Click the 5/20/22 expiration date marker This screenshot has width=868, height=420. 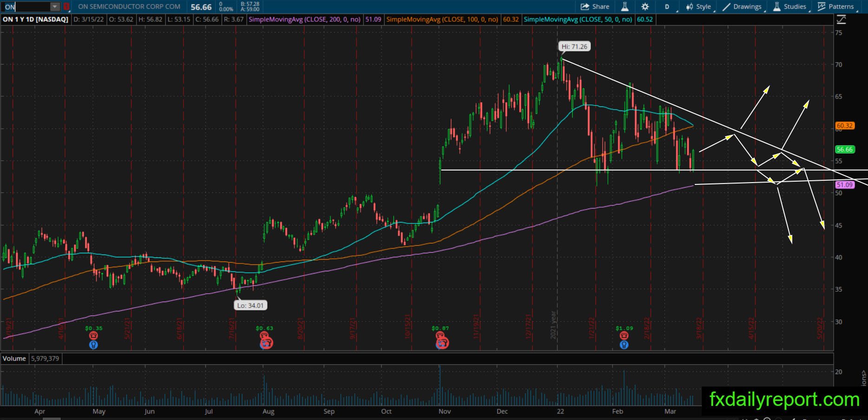click(x=820, y=328)
